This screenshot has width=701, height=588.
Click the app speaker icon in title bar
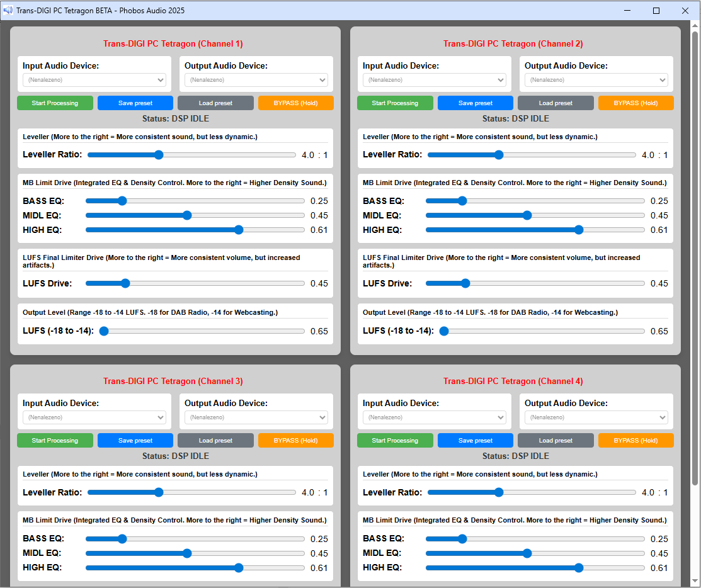pyautogui.click(x=8, y=11)
